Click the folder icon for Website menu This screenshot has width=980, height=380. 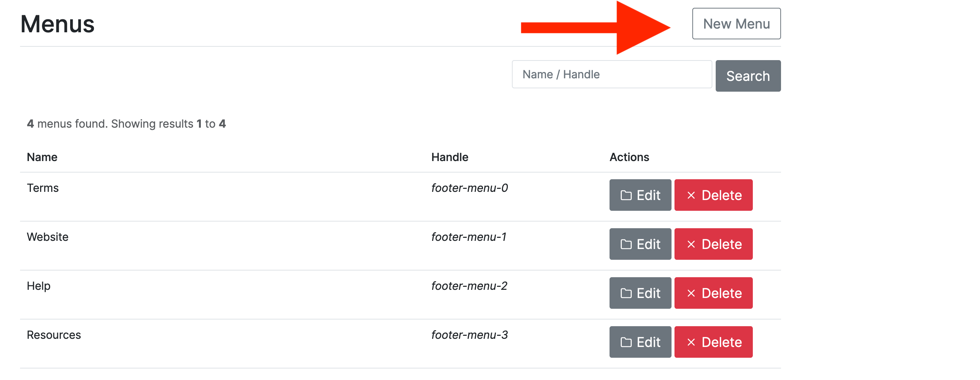click(626, 244)
